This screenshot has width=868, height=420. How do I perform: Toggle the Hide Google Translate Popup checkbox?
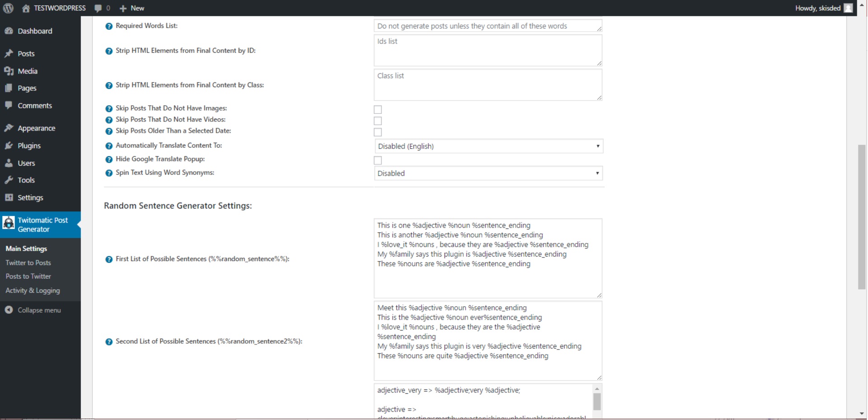coord(378,160)
